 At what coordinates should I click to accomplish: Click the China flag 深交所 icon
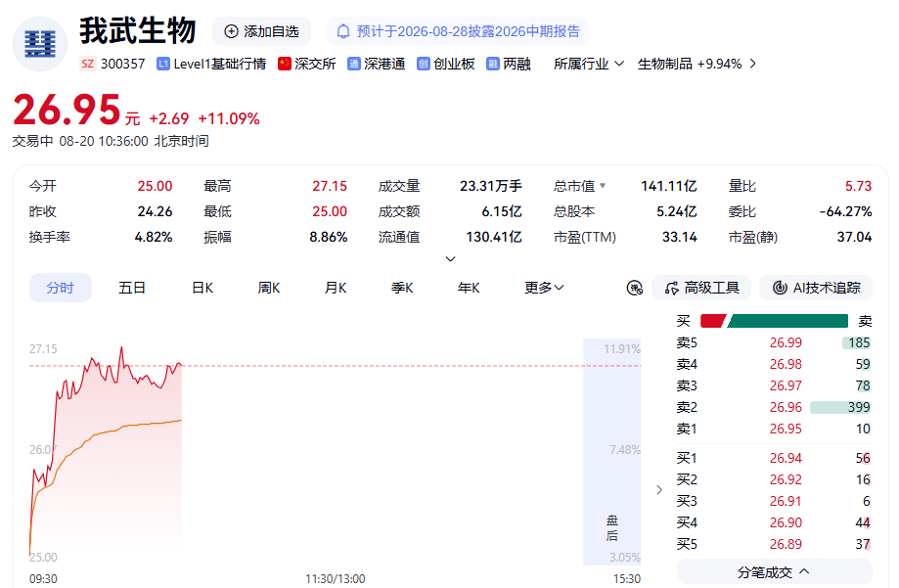285,64
